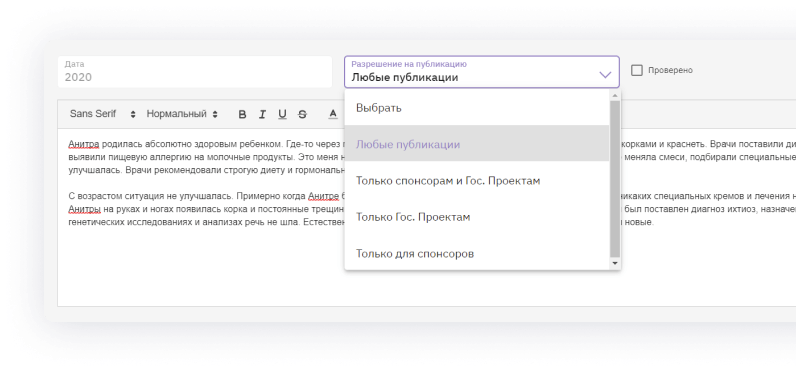Select the Выбрать option

[477, 108]
